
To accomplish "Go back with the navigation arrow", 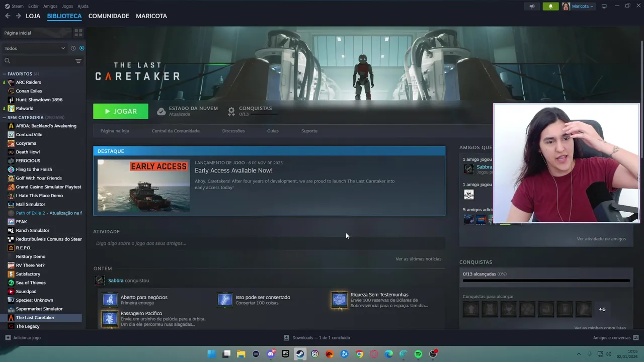I will (x=8, y=16).
